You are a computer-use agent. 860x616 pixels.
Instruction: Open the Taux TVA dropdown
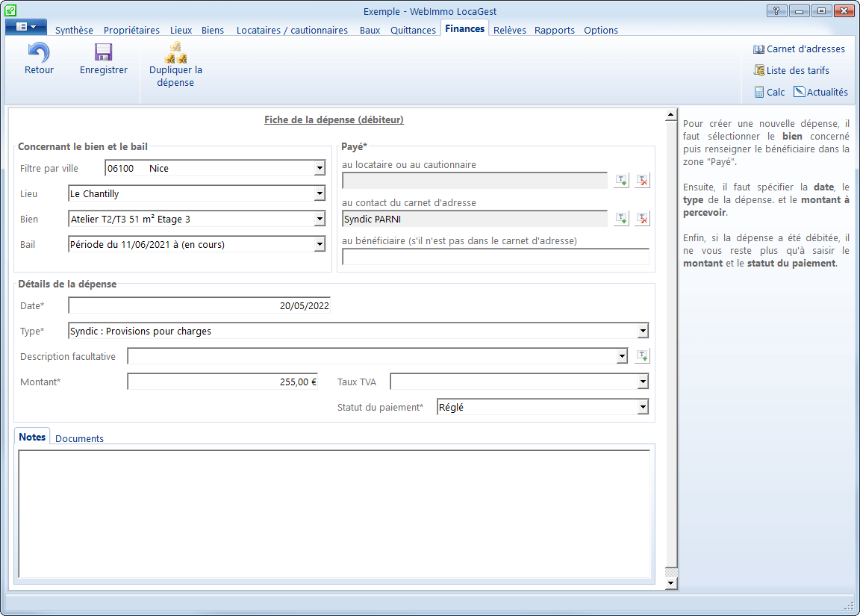point(643,382)
